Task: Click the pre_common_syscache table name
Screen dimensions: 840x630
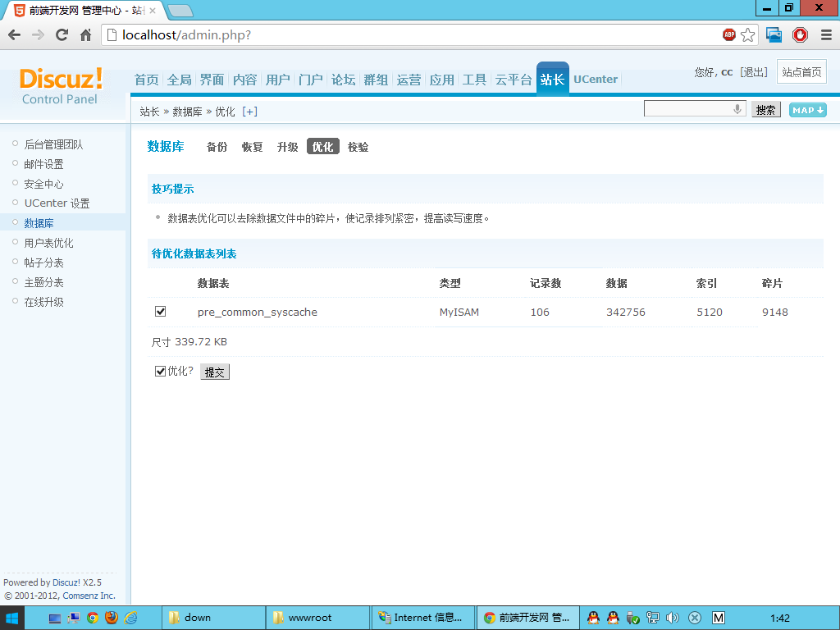Action: point(257,313)
